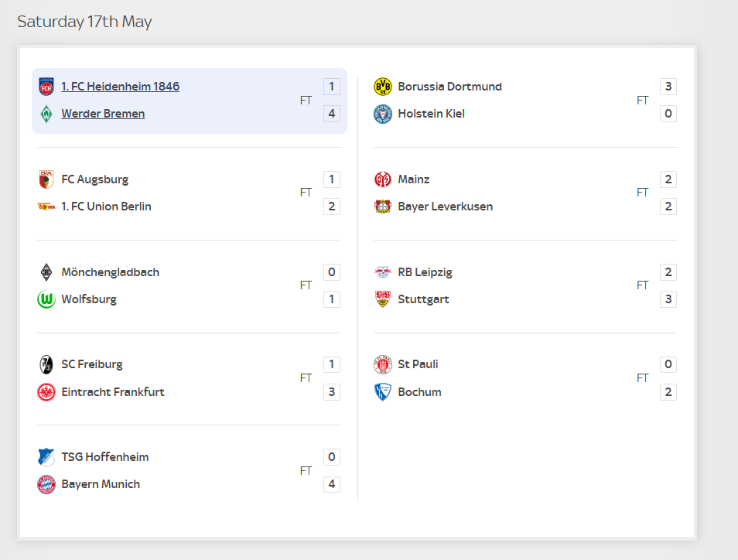Viewport: 738px width, 560px height.
Task: Select the Stuttgart team name
Action: coord(424,299)
